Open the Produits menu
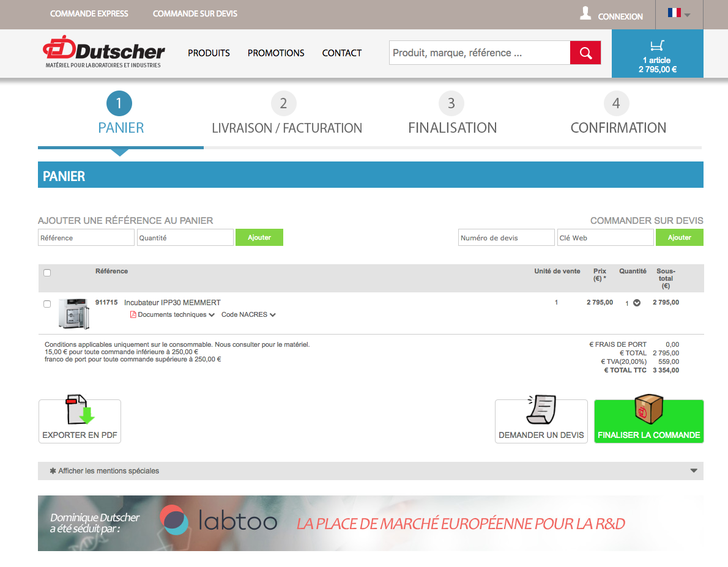Viewport: 728px width, 567px height. [209, 53]
